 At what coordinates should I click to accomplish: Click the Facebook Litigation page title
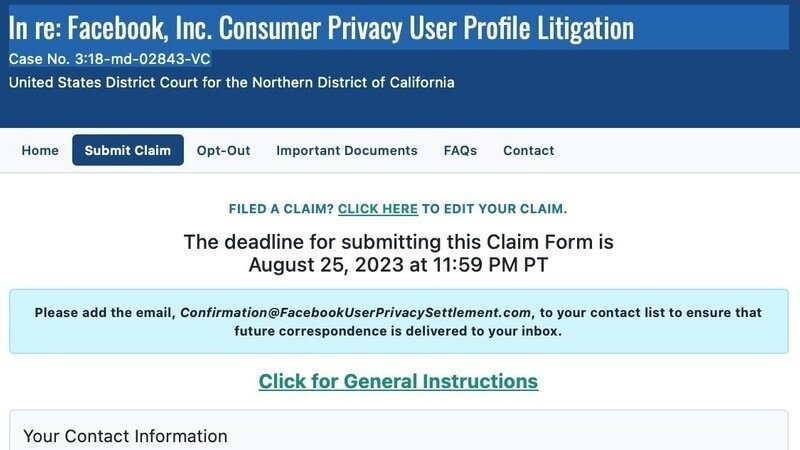tap(321, 27)
